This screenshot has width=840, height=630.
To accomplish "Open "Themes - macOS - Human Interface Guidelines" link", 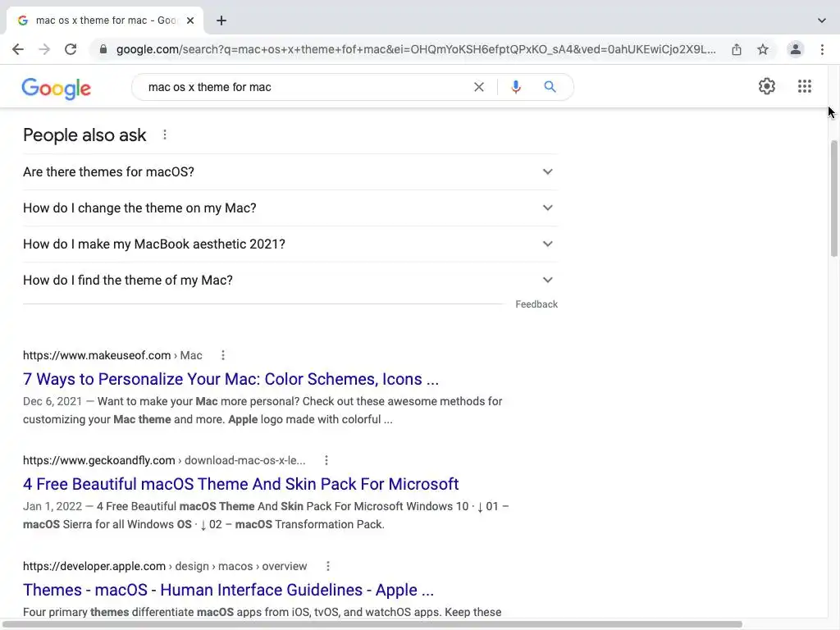I will 228,590.
